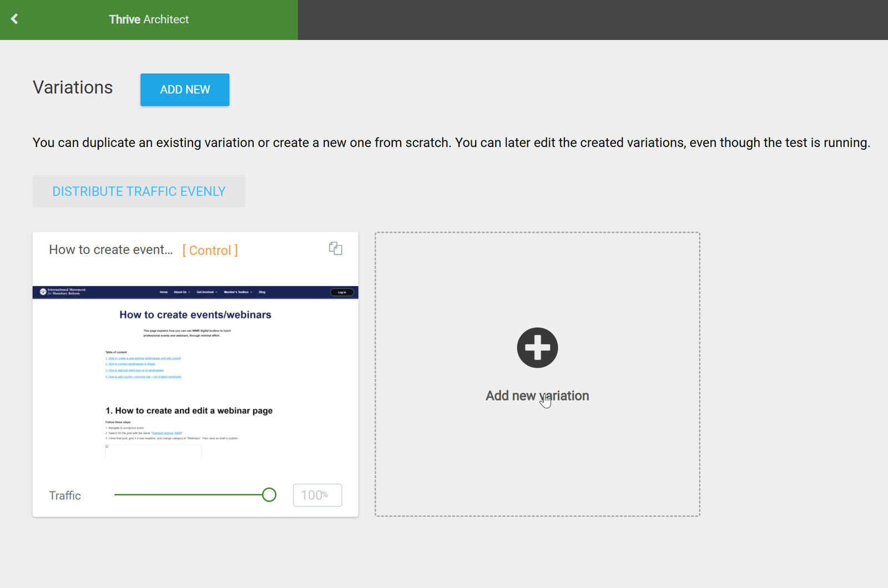This screenshot has height=588, width=888.
Task: Click the 'Standard webinar IMMR' link
Action: [x=167, y=433]
